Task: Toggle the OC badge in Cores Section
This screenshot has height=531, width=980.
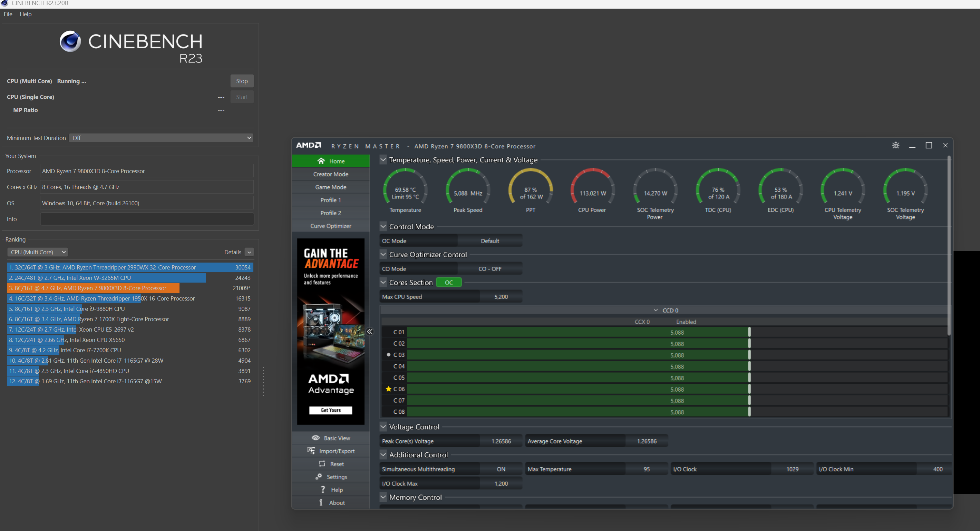Action: pos(448,282)
